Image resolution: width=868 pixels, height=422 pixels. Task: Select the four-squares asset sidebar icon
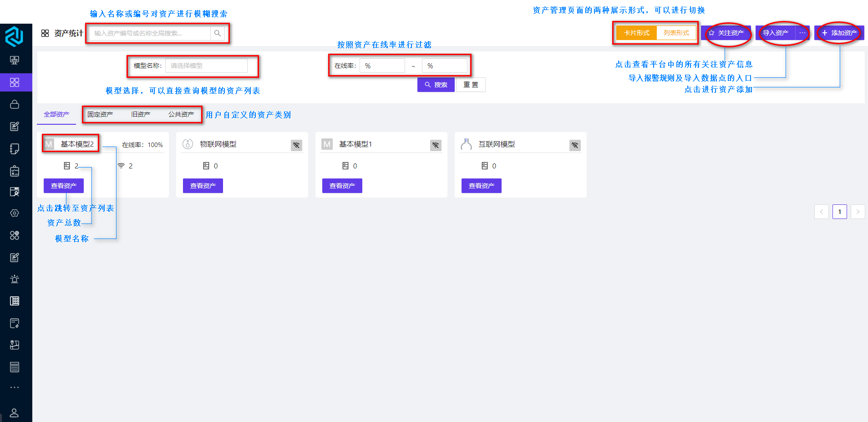(x=15, y=82)
